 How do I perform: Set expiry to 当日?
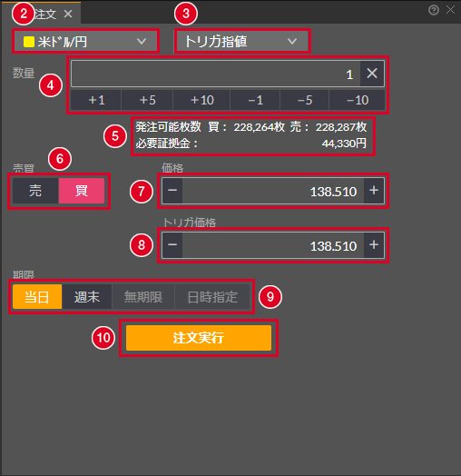(x=37, y=296)
